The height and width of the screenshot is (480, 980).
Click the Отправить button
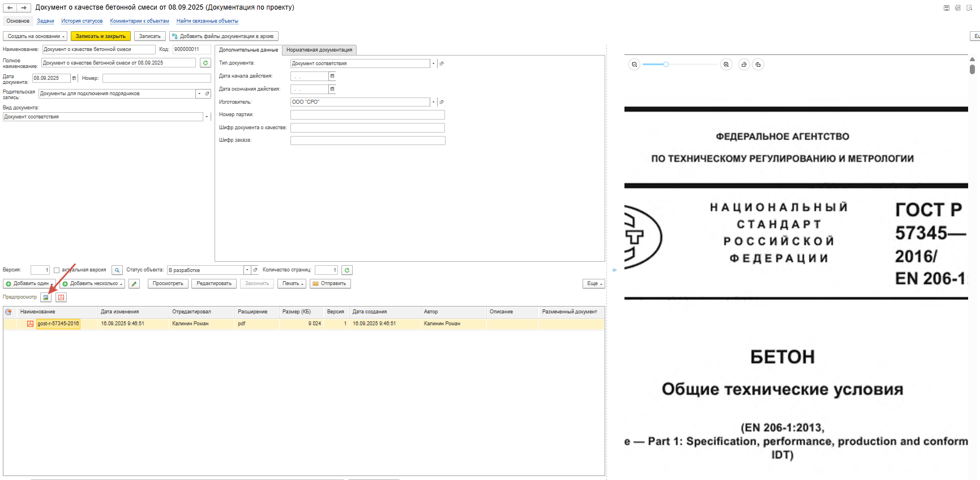(330, 283)
